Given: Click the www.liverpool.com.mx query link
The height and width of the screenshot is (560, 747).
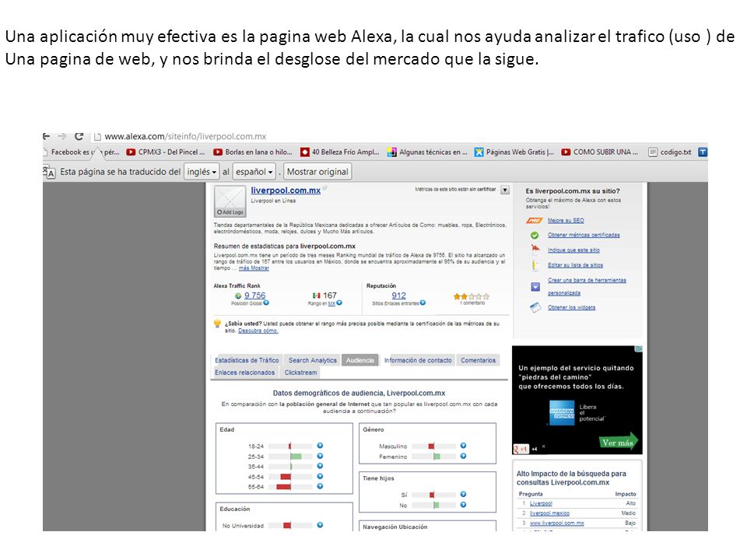Looking at the screenshot, I should pyautogui.click(x=557, y=523).
